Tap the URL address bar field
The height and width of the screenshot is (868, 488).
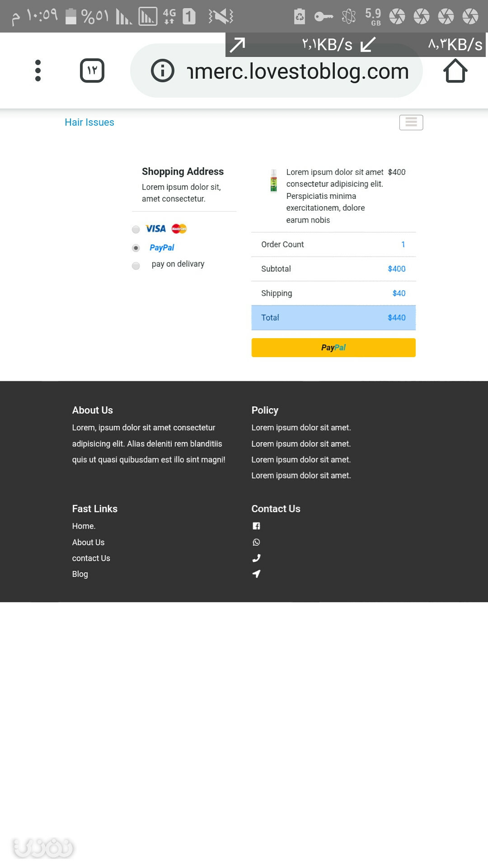277,71
